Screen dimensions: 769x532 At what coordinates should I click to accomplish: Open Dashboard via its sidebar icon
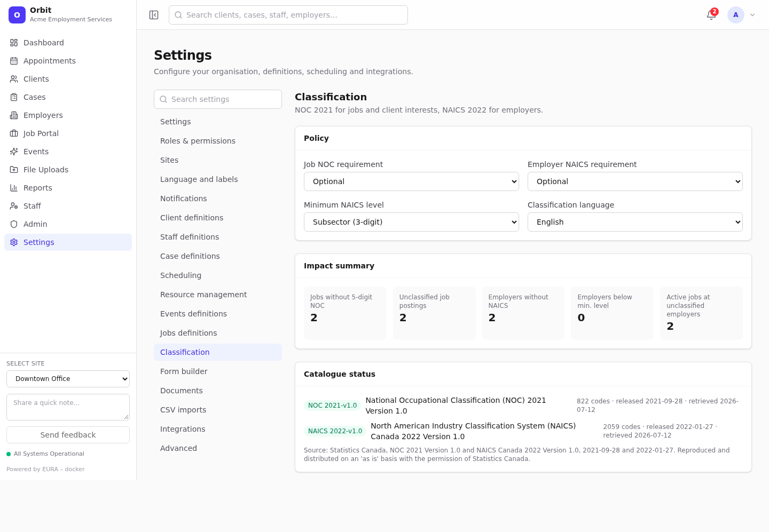click(x=14, y=43)
